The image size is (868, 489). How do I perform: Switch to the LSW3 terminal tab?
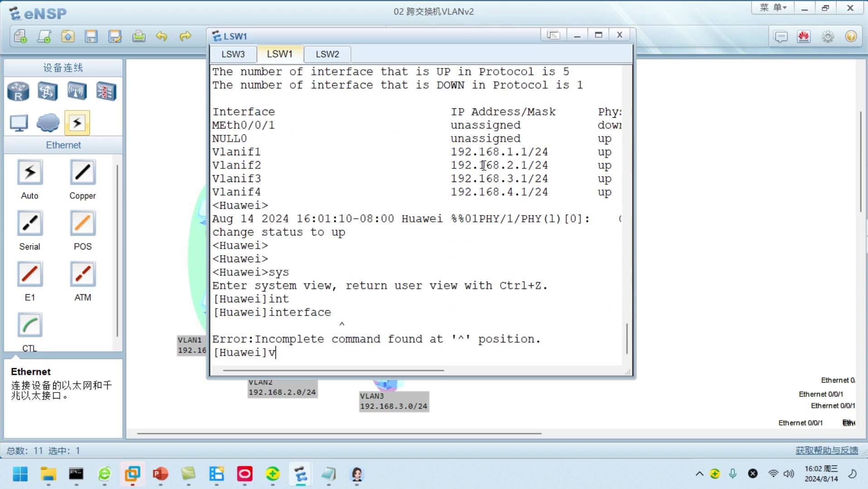[x=233, y=54]
